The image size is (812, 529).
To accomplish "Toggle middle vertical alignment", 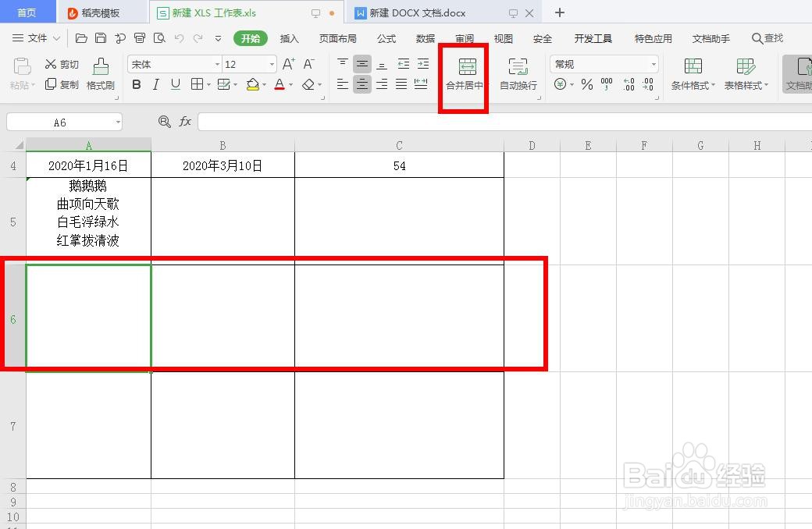I will coord(362,64).
